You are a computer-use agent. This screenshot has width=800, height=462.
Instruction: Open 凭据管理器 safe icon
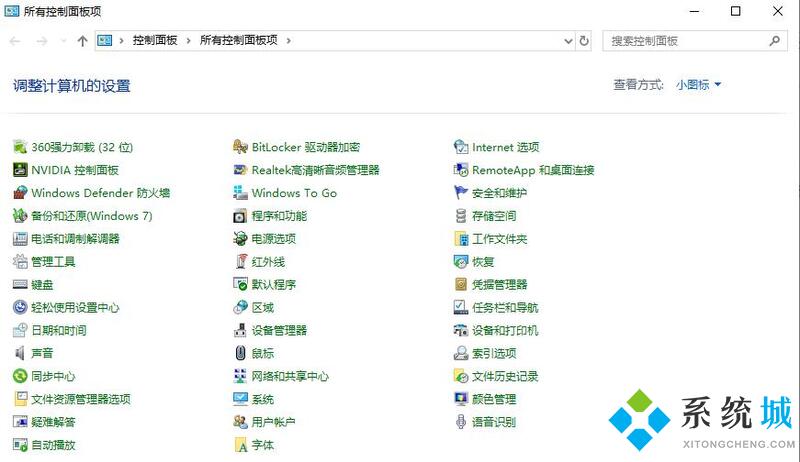click(x=461, y=285)
